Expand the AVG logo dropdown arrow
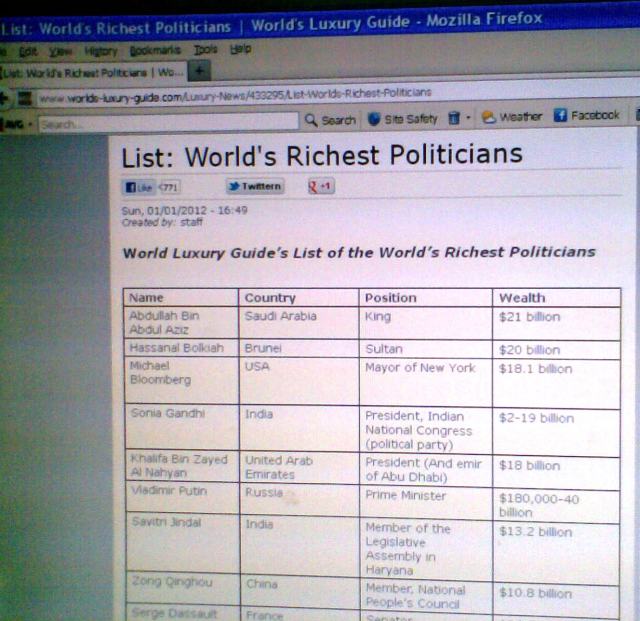The image size is (640, 621). (30, 125)
